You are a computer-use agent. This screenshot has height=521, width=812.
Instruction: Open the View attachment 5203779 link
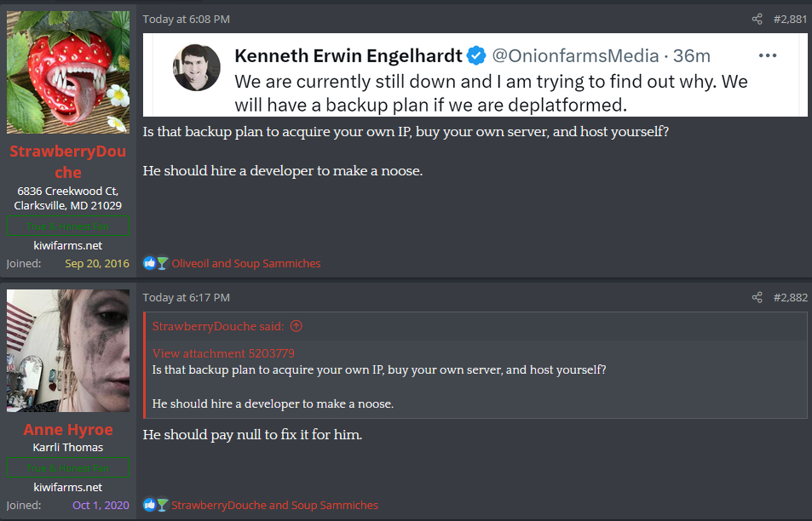[223, 353]
